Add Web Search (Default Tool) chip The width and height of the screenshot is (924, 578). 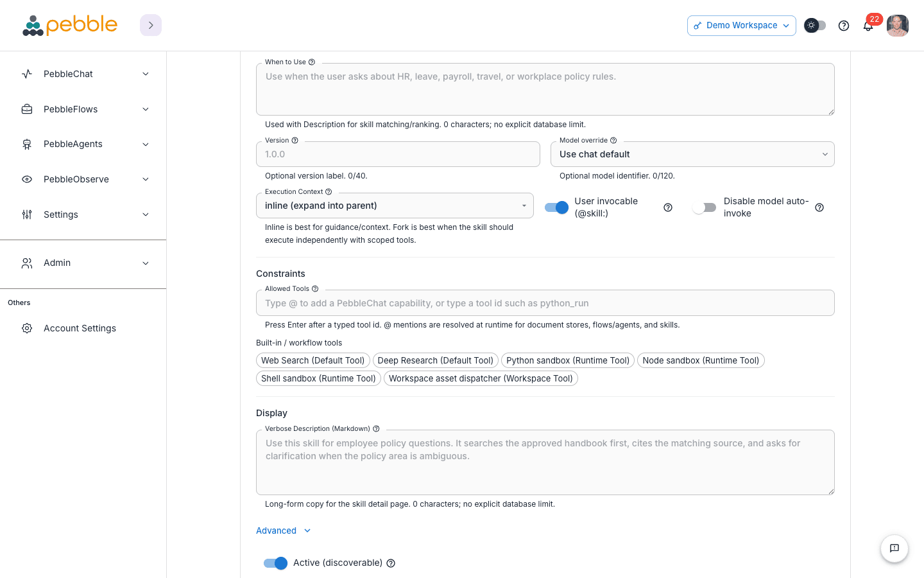click(313, 360)
